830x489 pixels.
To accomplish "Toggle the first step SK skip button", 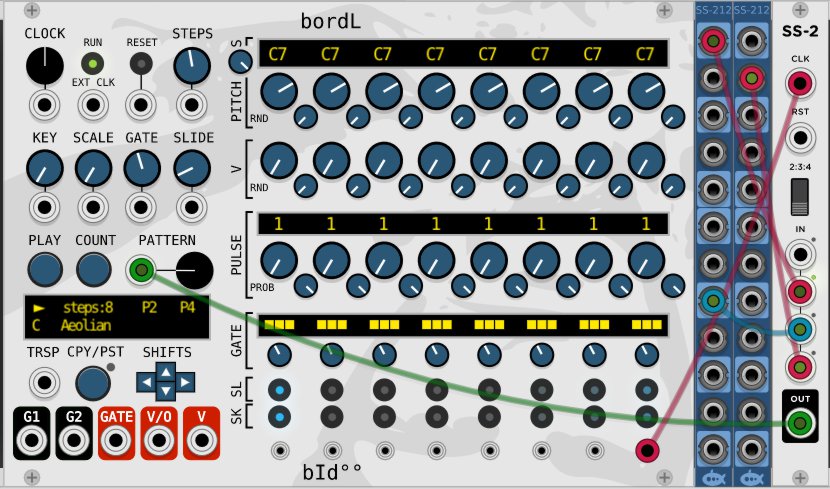I will pyautogui.click(x=280, y=416).
